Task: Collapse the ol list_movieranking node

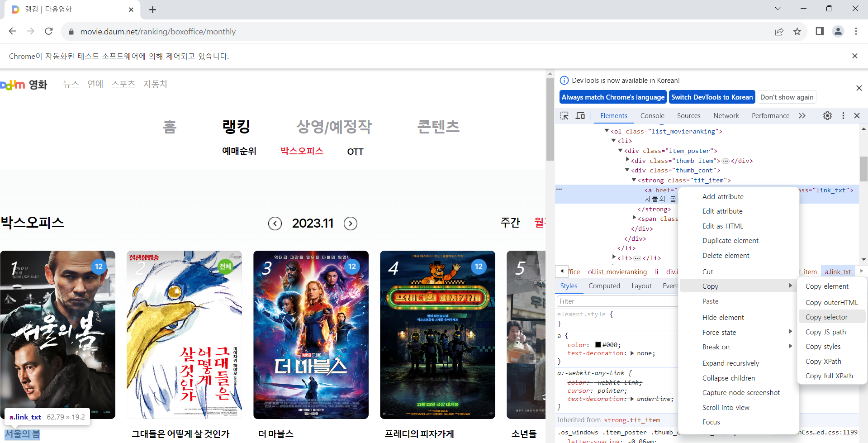Action: 607,131
